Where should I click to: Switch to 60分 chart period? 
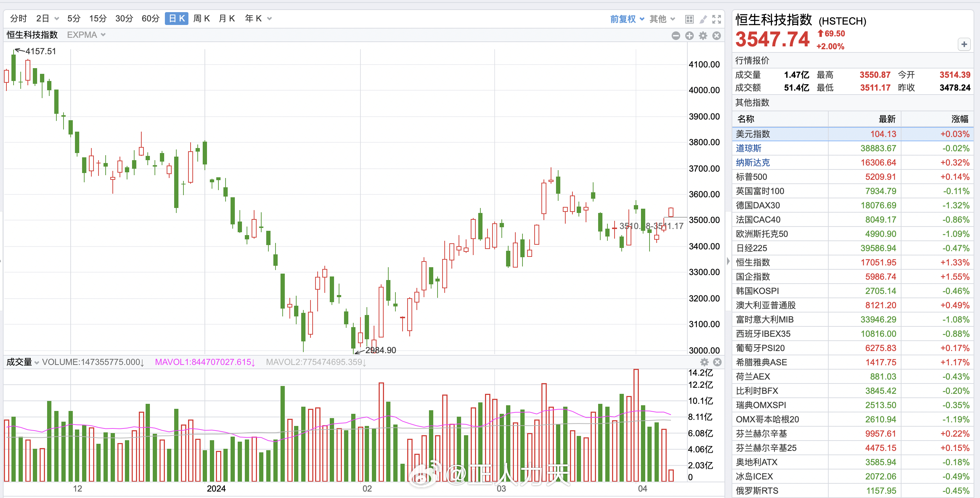150,19
